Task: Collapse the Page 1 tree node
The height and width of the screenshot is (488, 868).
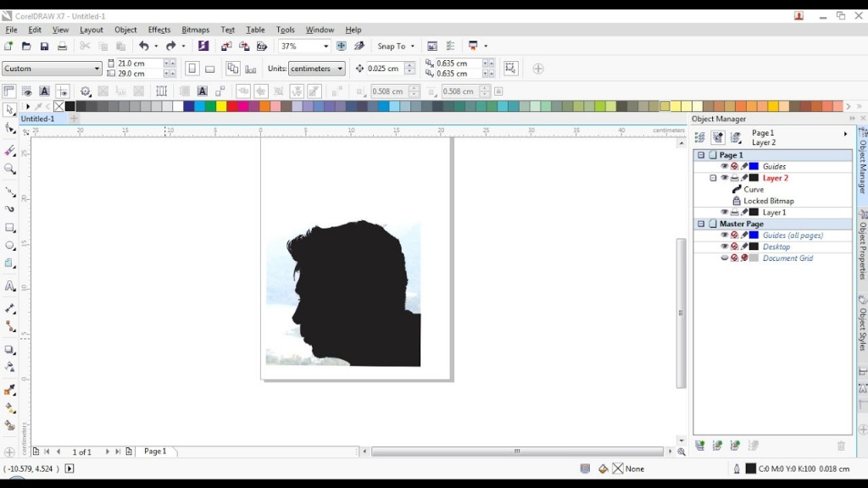Action: (x=701, y=155)
